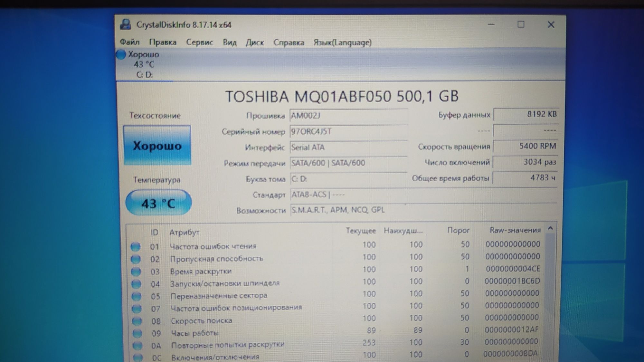Click raw value 0000000004CE
This screenshot has height=362, width=644.
click(513, 269)
